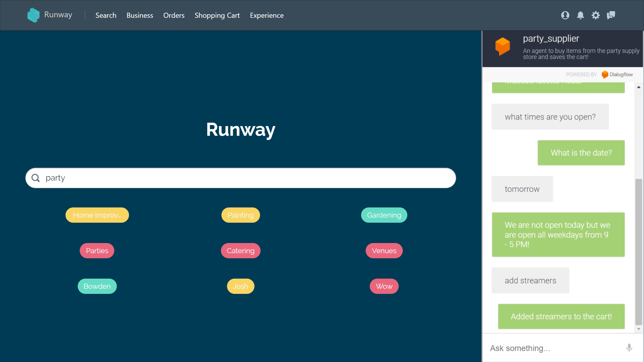Open the notifications bell
This screenshot has width=644, height=362.
click(x=580, y=15)
